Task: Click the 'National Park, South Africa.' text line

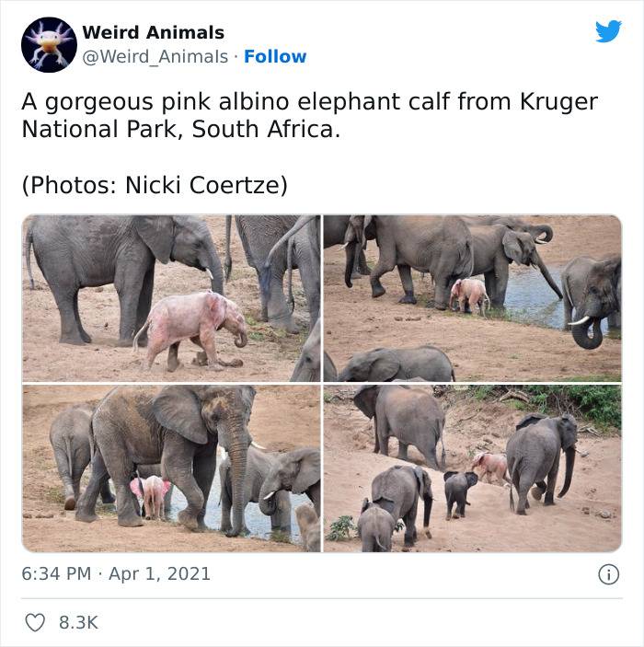Action: pyautogui.click(x=181, y=129)
